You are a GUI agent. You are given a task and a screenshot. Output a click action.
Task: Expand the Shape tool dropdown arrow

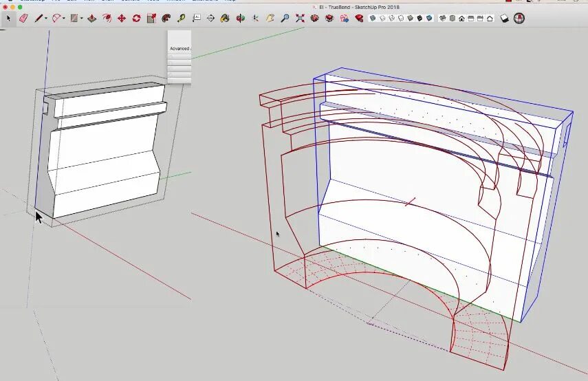pyautogui.click(x=81, y=18)
